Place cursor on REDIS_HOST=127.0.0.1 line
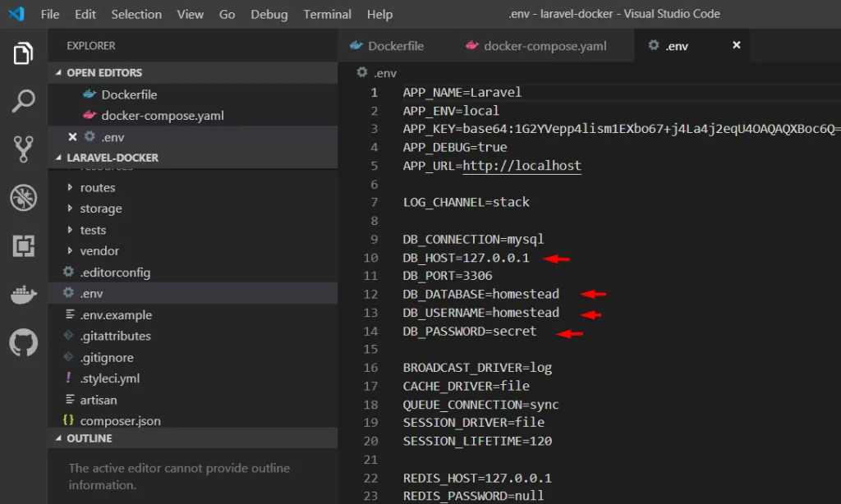The height and width of the screenshot is (504, 841). coord(477,478)
